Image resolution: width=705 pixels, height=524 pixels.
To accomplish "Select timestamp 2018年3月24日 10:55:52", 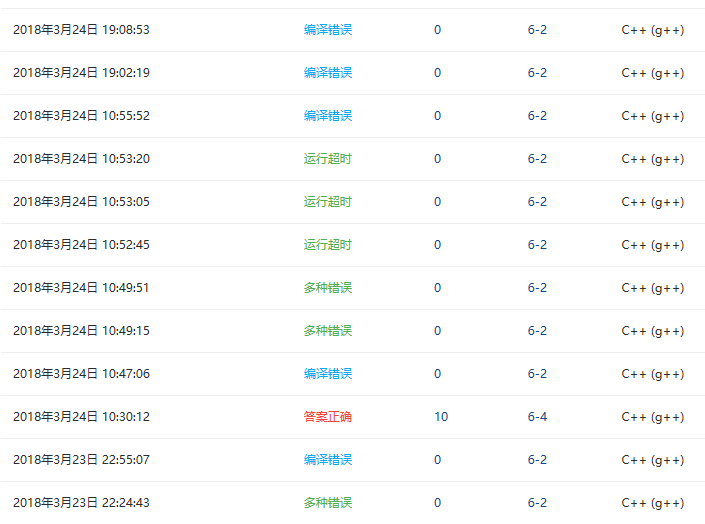I will pos(81,116).
